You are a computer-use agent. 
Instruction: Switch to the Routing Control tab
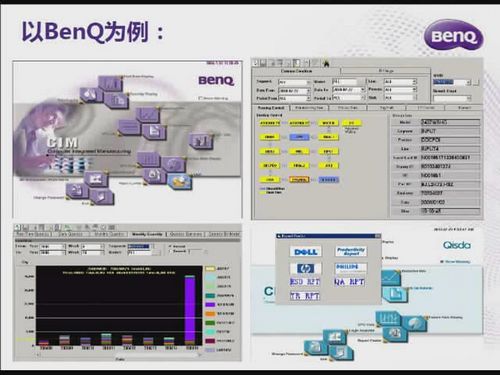coord(271,108)
